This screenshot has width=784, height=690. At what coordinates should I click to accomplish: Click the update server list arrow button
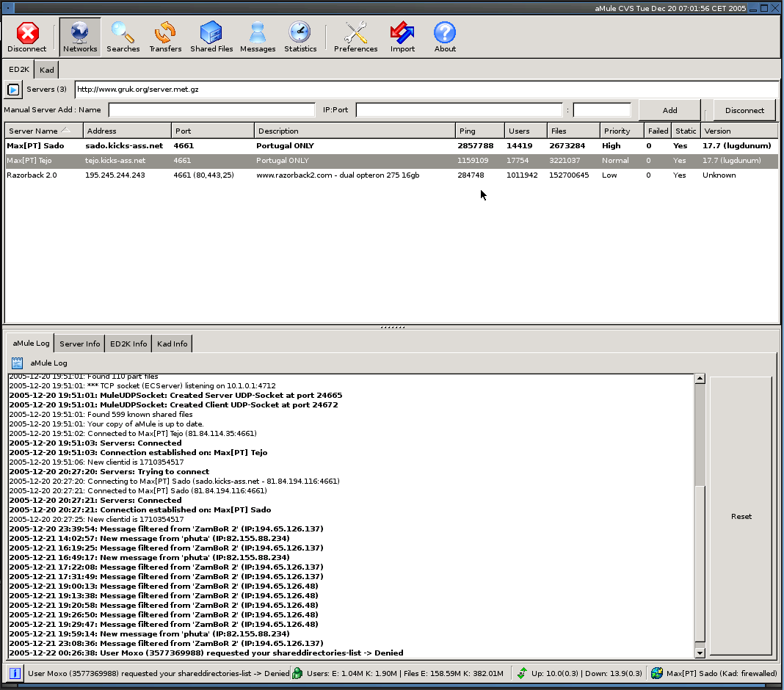pos(13,90)
